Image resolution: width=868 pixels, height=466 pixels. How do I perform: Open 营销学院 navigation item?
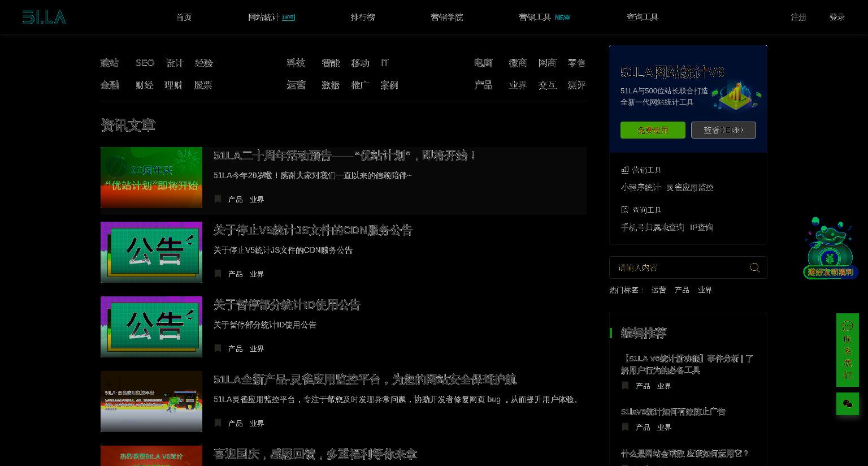click(446, 17)
